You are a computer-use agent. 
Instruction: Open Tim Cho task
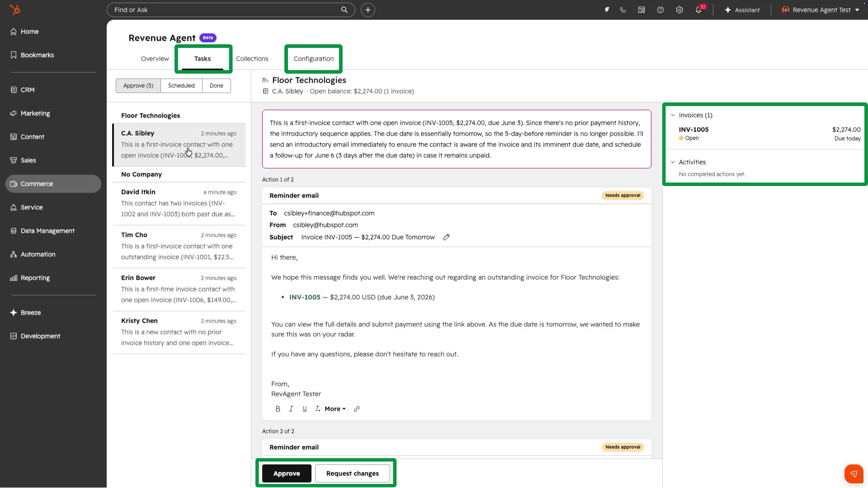click(x=179, y=246)
